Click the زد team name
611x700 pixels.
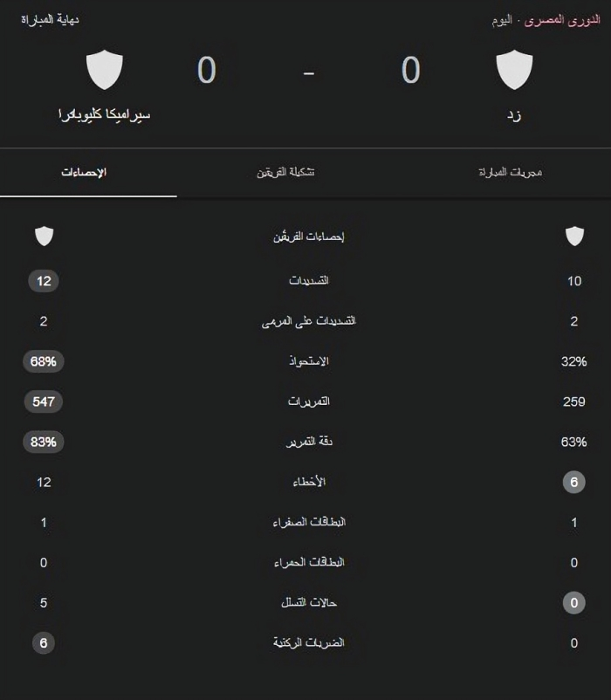click(x=514, y=115)
